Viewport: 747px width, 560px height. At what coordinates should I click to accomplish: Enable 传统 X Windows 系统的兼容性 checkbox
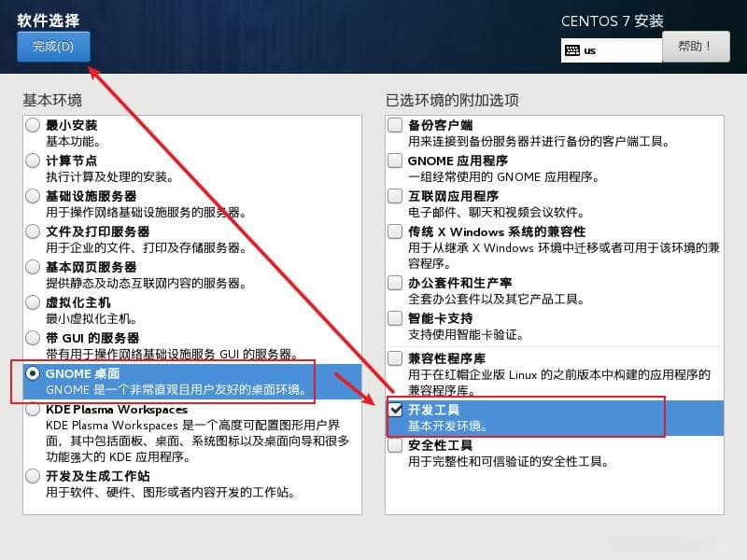tap(395, 231)
